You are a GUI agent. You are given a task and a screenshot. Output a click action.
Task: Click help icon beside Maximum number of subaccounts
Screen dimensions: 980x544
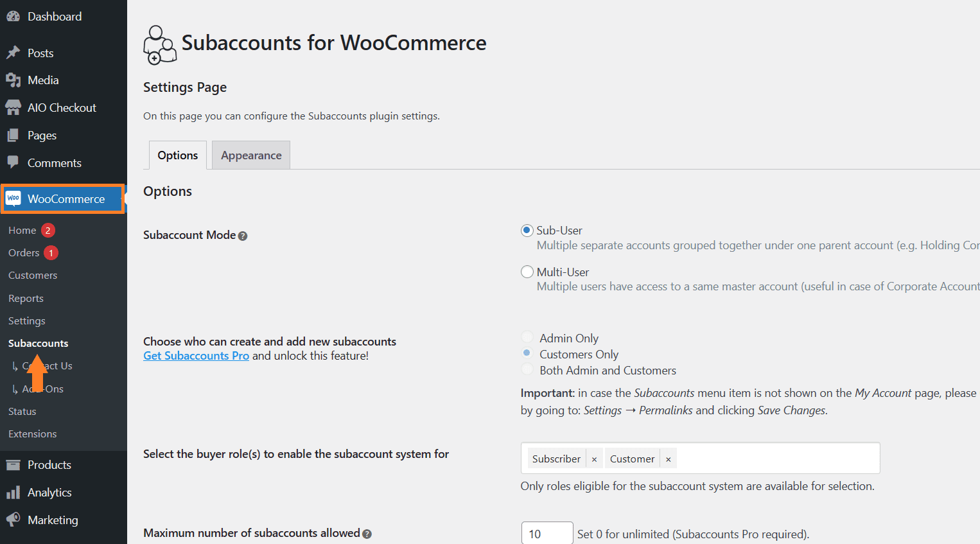click(367, 534)
